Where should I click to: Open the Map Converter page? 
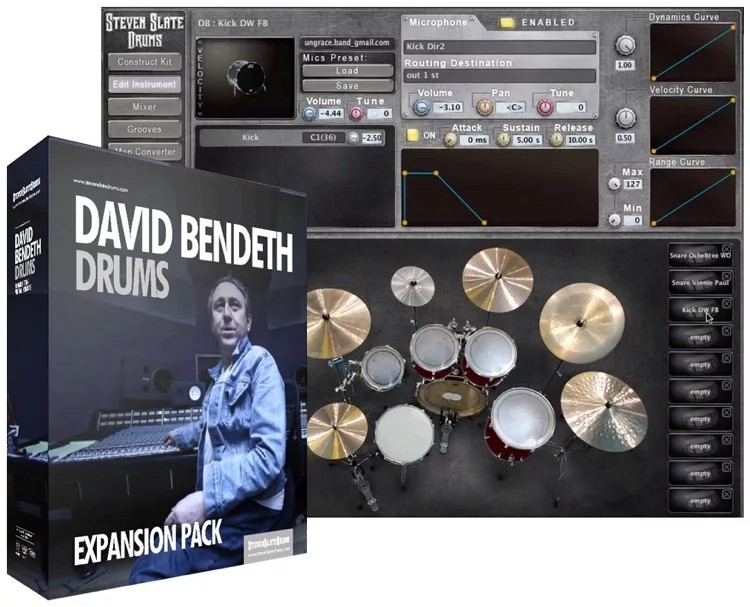click(144, 151)
